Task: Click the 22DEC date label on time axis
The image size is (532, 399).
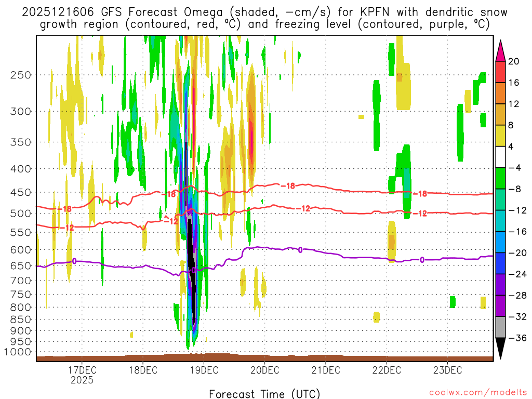Action: (x=387, y=370)
